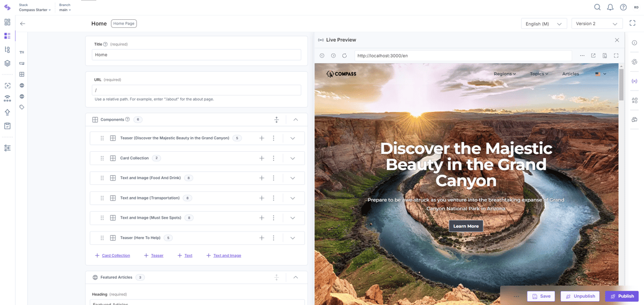Expand the Grand Canyon Teaser component
The image size is (644, 305).
[292, 138]
